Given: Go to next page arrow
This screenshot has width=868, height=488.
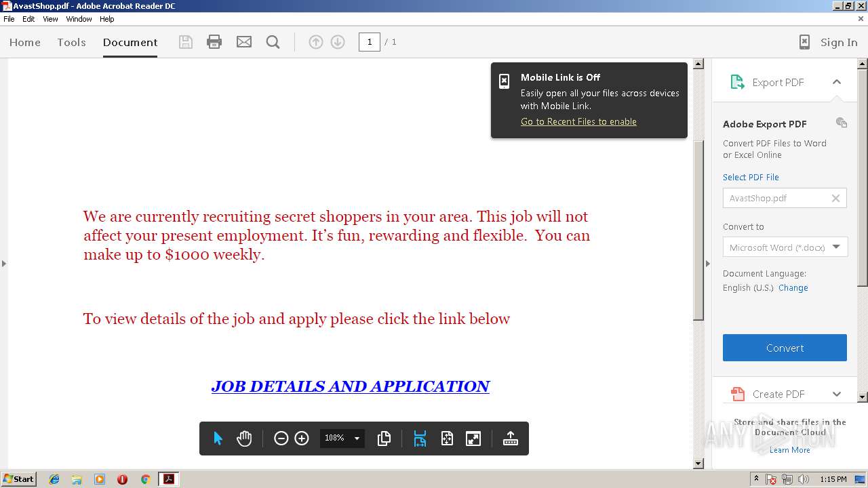Looking at the screenshot, I should coord(338,42).
